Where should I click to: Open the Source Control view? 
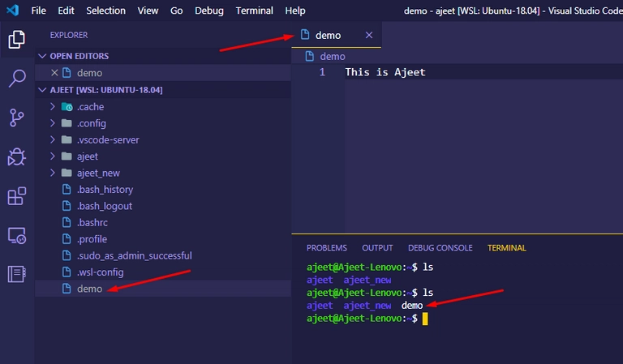coord(17,118)
